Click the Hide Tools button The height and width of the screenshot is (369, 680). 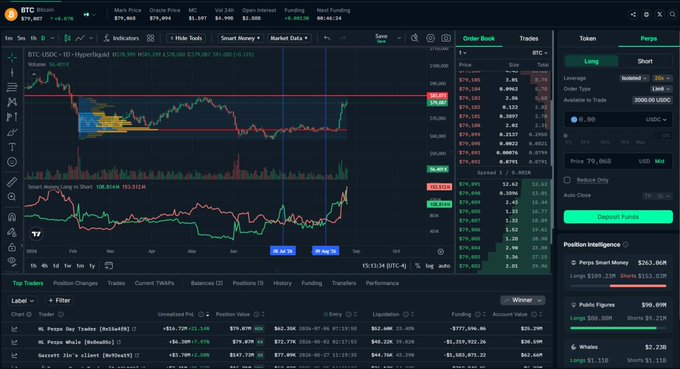186,38
